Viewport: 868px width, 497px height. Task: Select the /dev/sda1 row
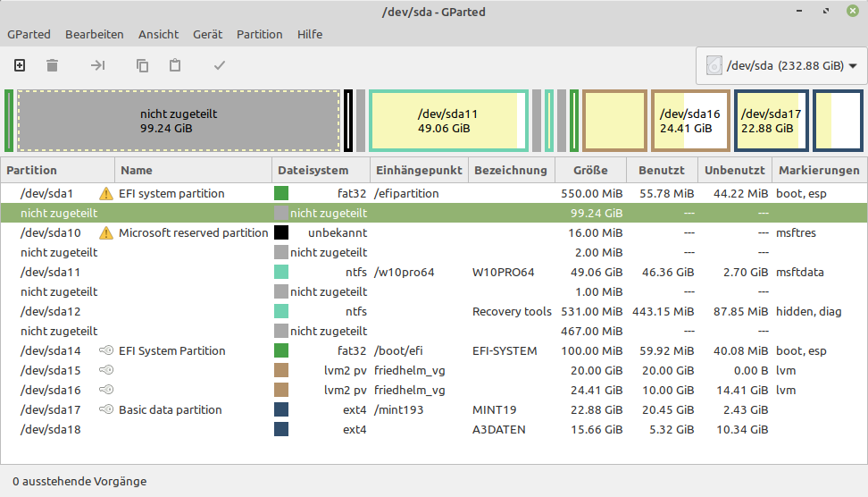[434, 193]
